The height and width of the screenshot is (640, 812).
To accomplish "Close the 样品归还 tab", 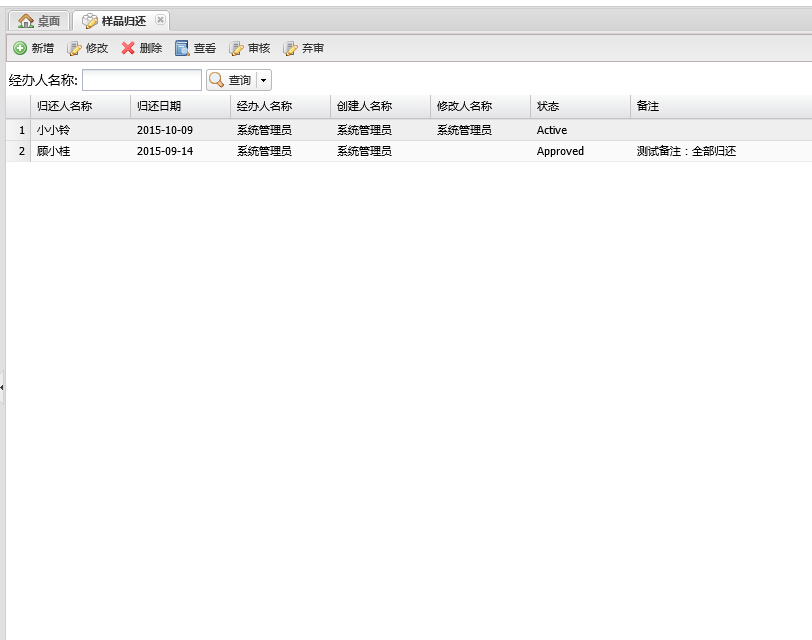I will pyautogui.click(x=160, y=20).
